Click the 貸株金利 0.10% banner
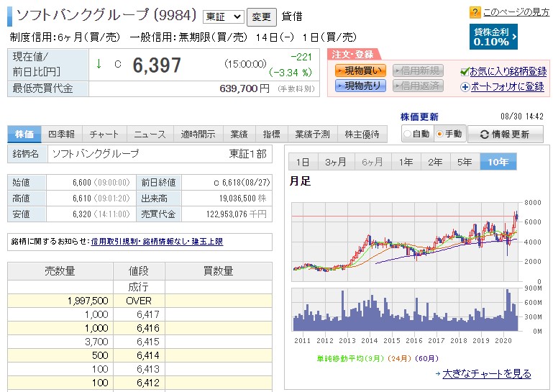 (493, 37)
